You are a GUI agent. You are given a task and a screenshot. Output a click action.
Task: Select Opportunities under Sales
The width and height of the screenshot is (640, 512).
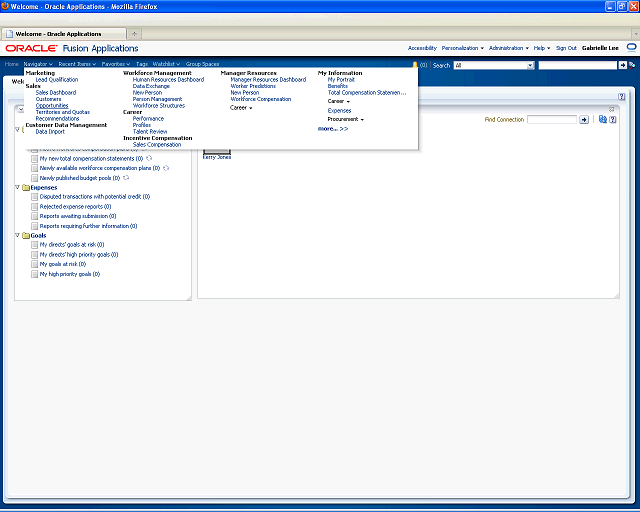[52, 106]
